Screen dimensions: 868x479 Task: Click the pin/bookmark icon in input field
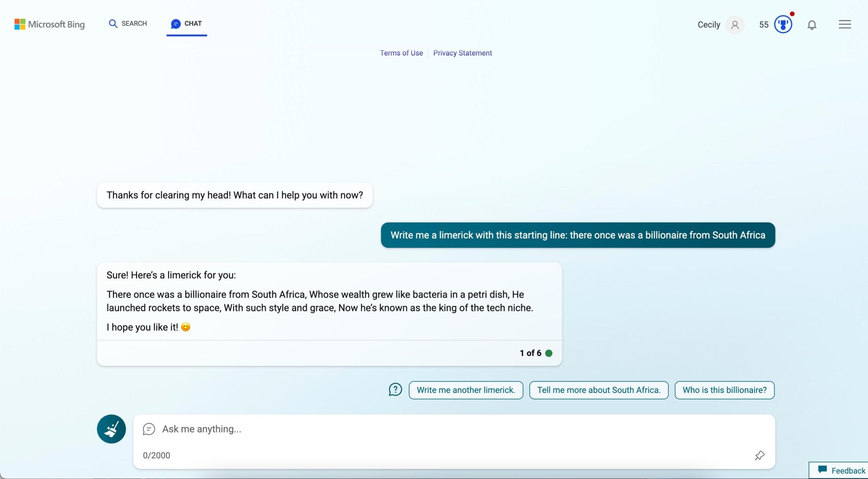[759, 456]
